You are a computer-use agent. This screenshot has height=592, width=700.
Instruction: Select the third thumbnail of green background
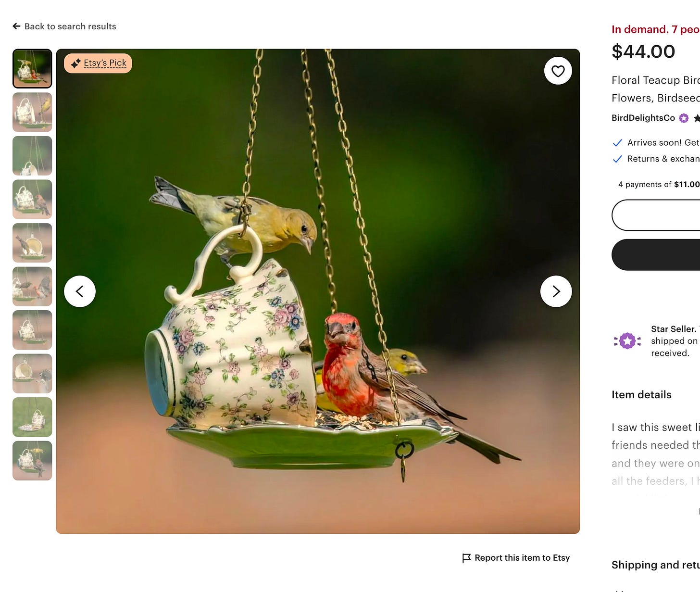[x=32, y=156]
